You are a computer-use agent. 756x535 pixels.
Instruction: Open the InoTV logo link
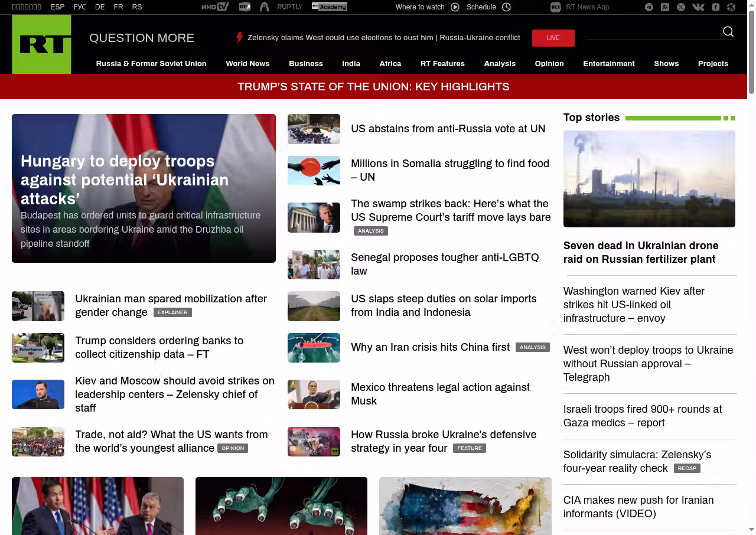(x=215, y=7)
